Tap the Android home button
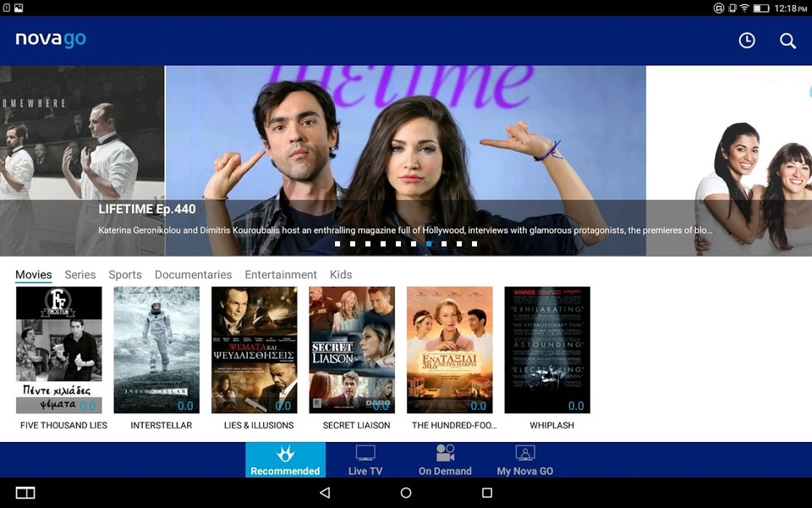The height and width of the screenshot is (508, 812). click(x=406, y=493)
